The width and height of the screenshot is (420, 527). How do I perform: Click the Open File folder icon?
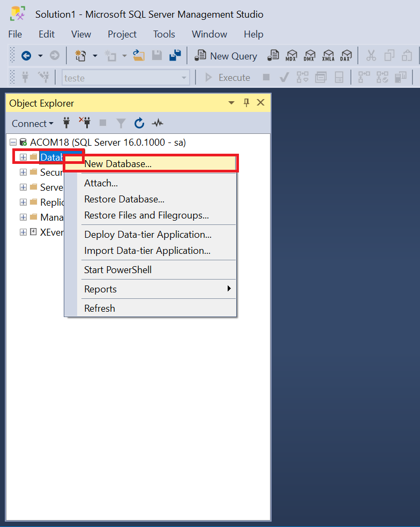click(139, 56)
